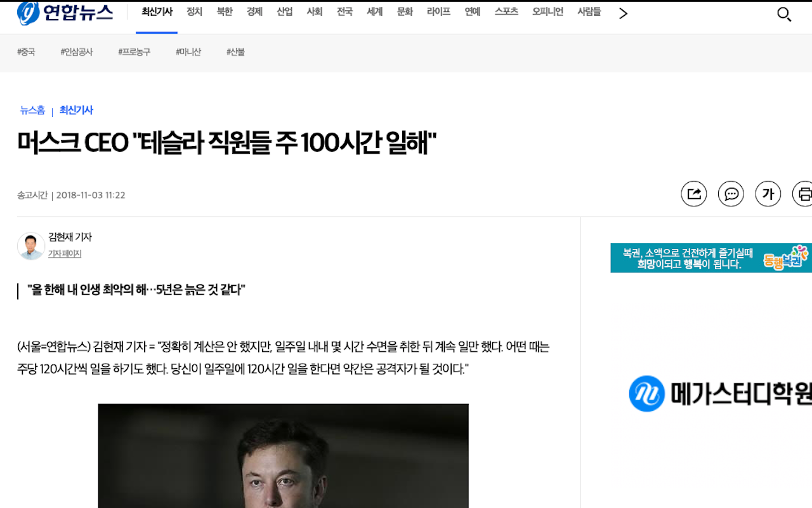Open the 문화 menu item

[405, 12]
